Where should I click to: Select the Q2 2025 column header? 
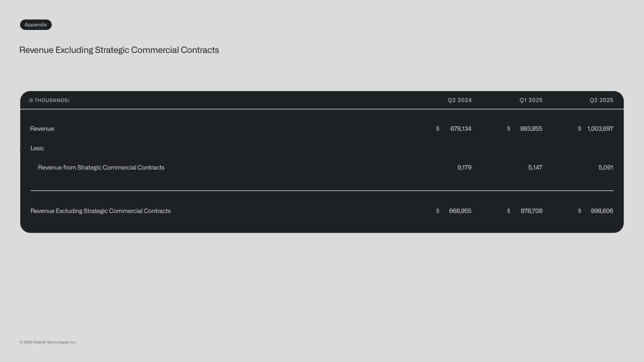[601, 101]
